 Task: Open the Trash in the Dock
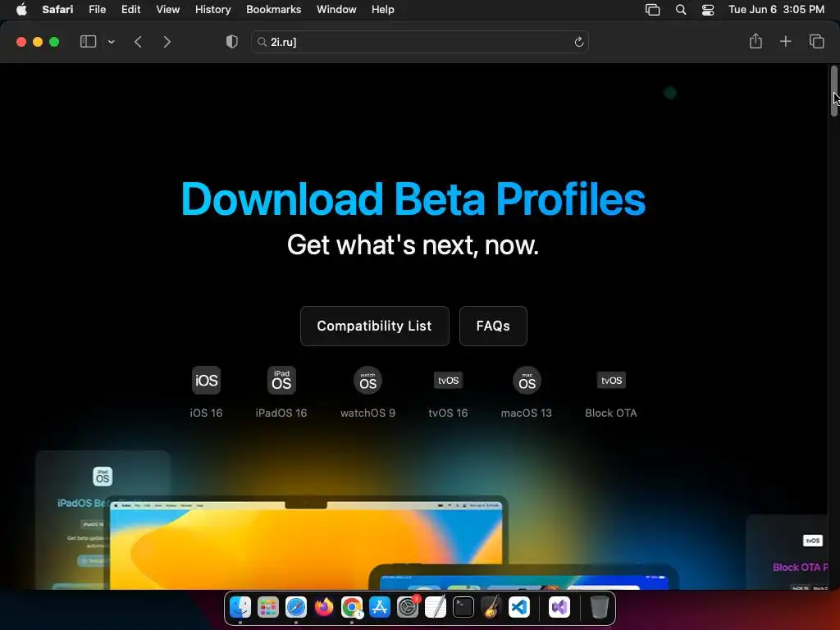(599, 607)
